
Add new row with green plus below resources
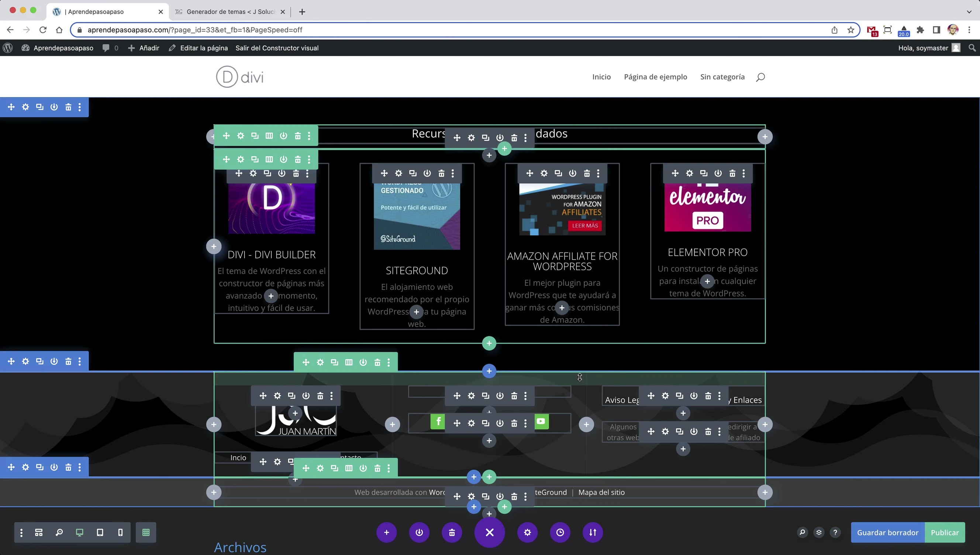(x=489, y=343)
